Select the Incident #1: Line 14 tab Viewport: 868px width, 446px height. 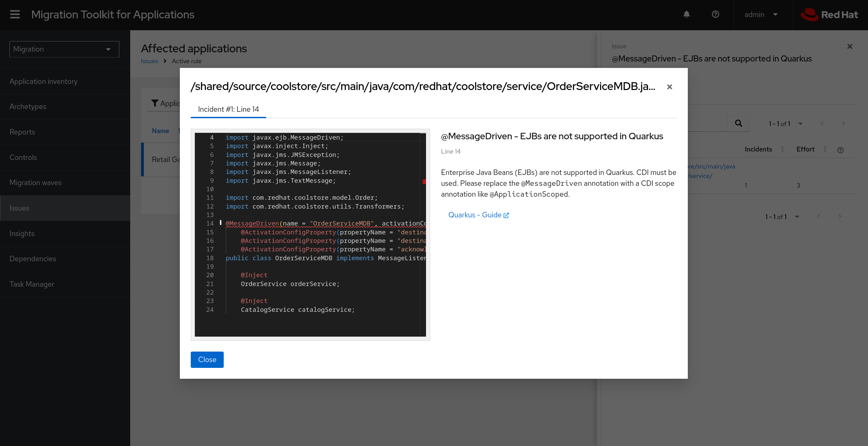point(228,109)
